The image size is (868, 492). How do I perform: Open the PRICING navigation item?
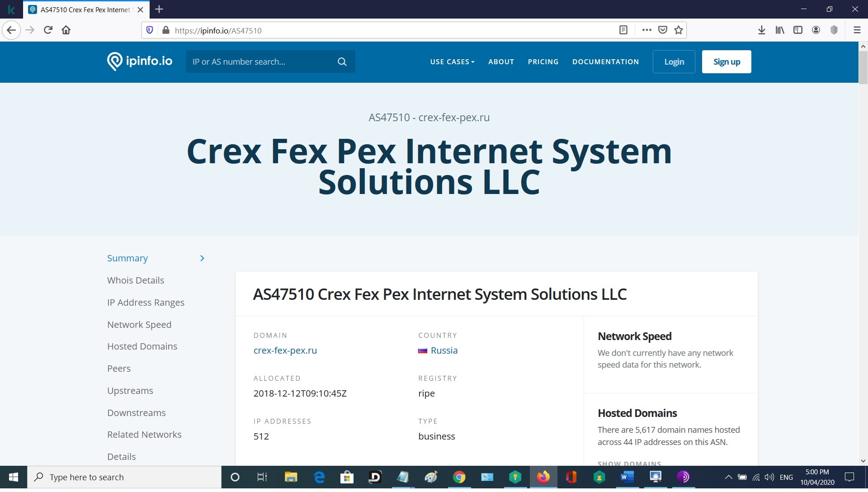pyautogui.click(x=543, y=62)
